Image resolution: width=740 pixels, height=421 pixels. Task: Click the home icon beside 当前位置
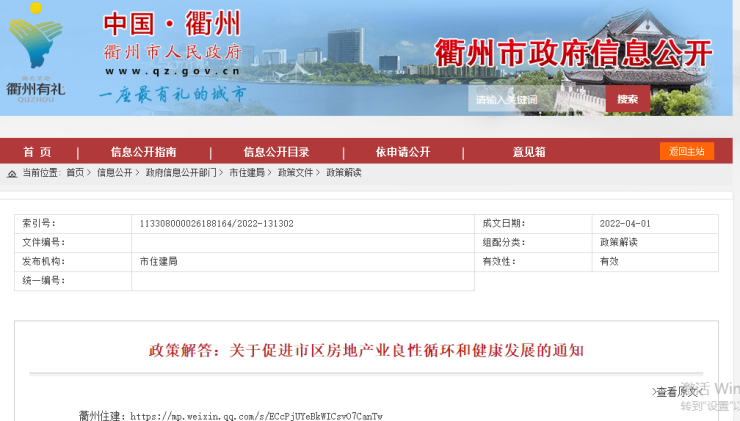(12, 173)
